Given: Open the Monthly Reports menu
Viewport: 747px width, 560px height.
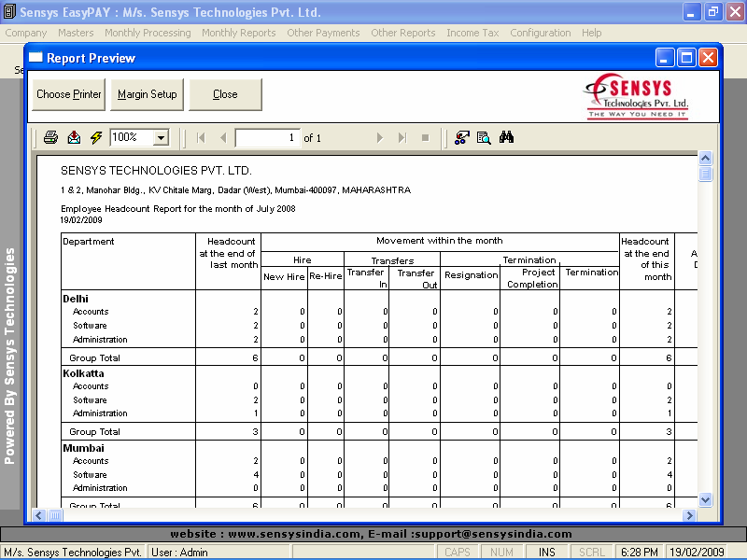Looking at the screenshot, I should (x=239, y=33).
